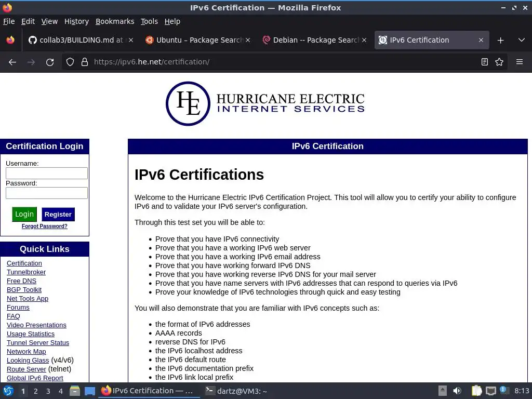The image size is (532, 399).
Task: View site security via the padlock icon
Action: 85,62
